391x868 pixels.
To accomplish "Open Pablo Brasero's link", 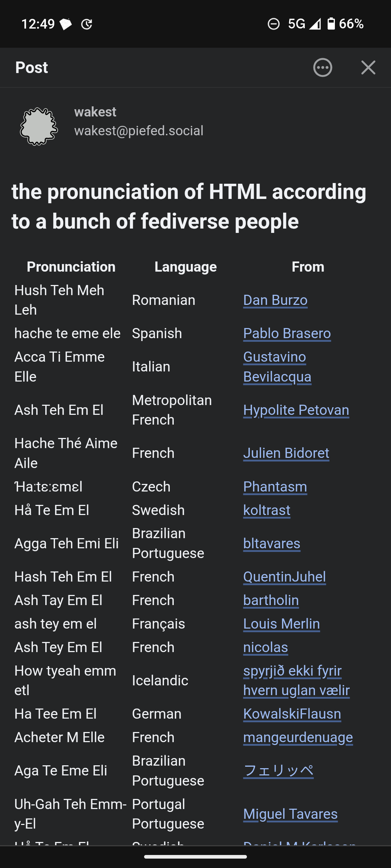I will [287, 333].
